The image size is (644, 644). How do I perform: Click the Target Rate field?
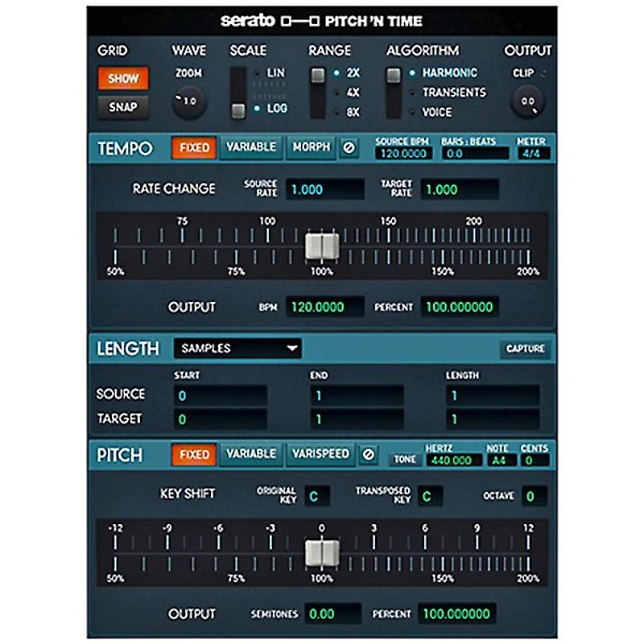460,189
